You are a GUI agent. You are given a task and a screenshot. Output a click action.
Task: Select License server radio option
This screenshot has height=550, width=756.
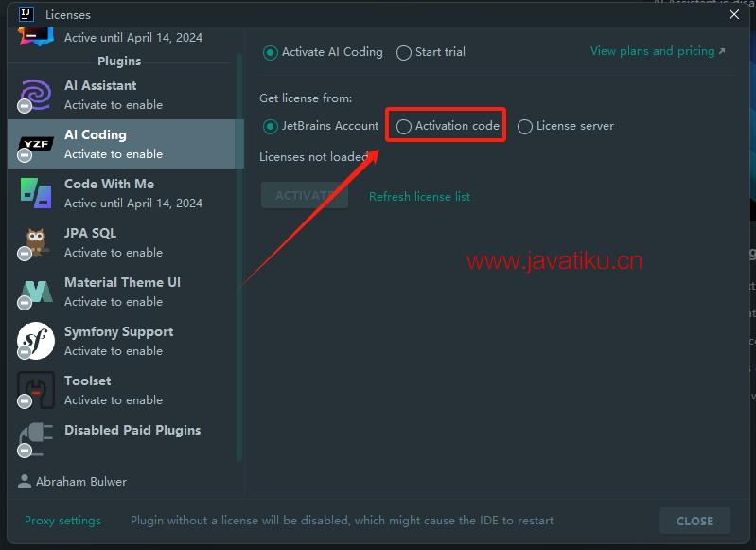point(566,126)
